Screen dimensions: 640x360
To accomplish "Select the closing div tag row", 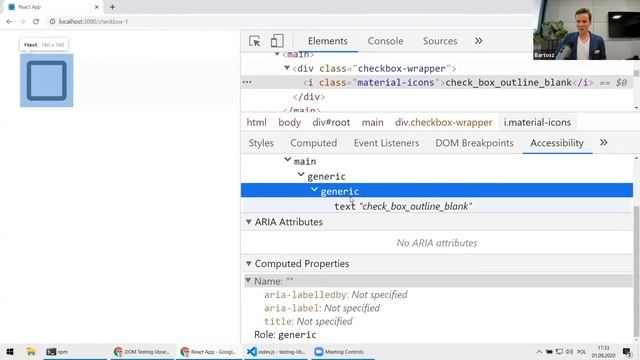I will click(309, 97).
